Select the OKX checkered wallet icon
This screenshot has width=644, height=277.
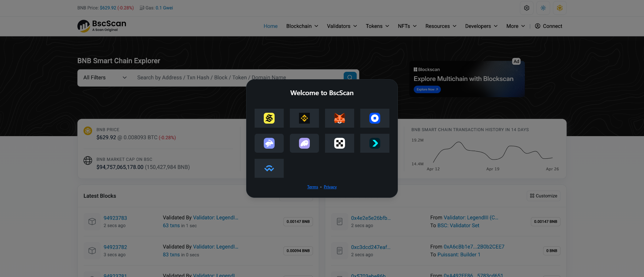[340, 143]
